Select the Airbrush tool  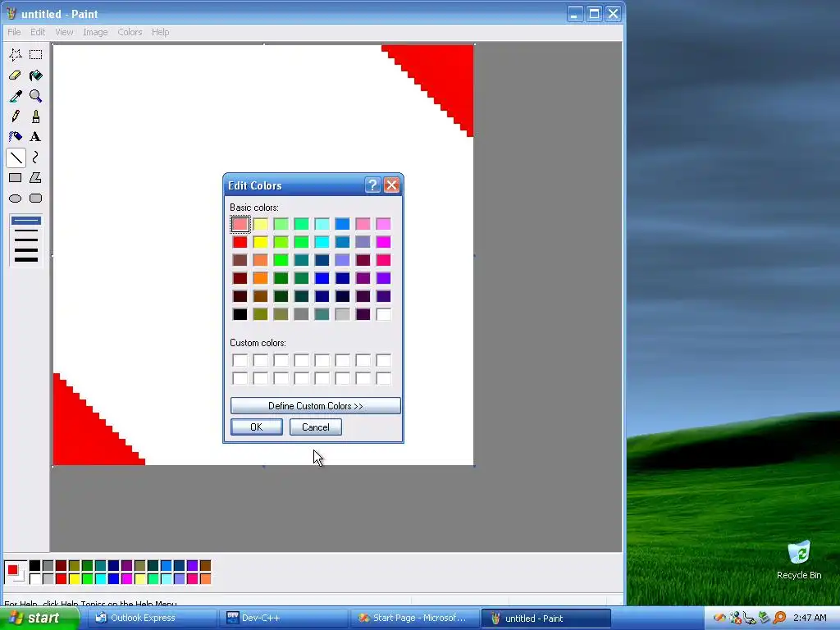coord(16,137)
